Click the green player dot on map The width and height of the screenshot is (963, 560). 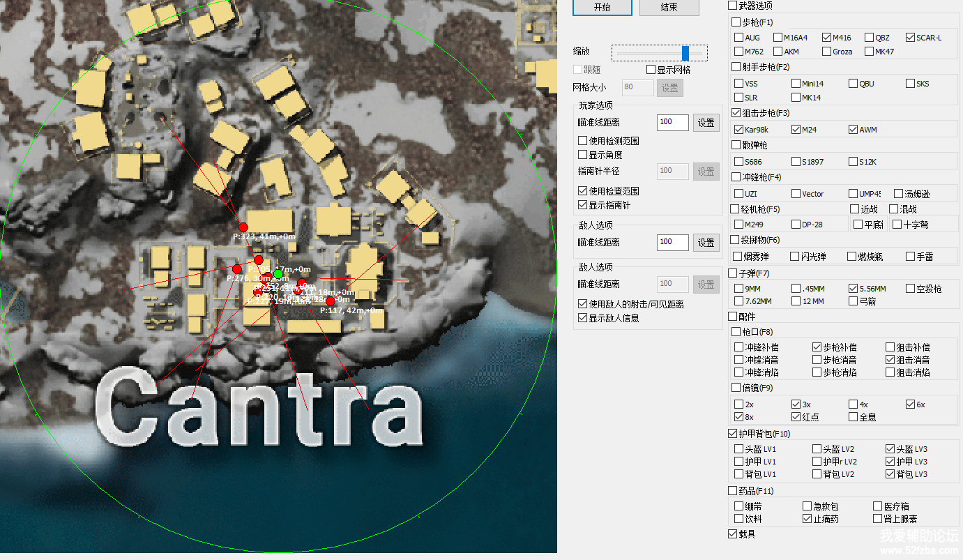[x=278, y=274]
